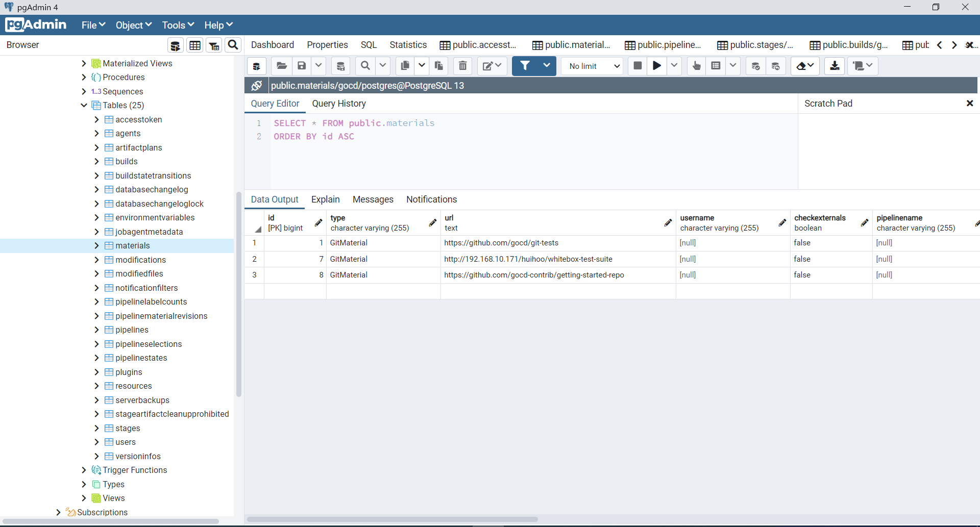The height and width of the screenshot is (527, 980).
Task: Click the Find magnifier icon in toolbar
Action: (365, 66)
